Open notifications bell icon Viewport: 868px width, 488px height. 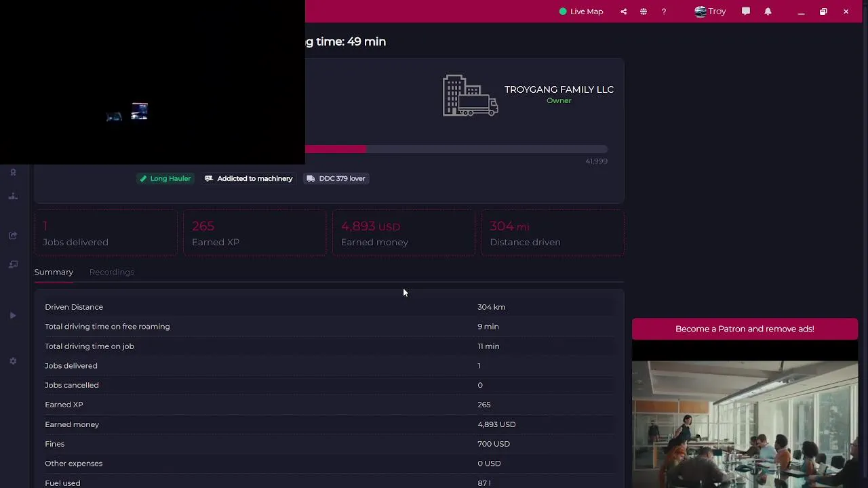click(x=768, y=12)
